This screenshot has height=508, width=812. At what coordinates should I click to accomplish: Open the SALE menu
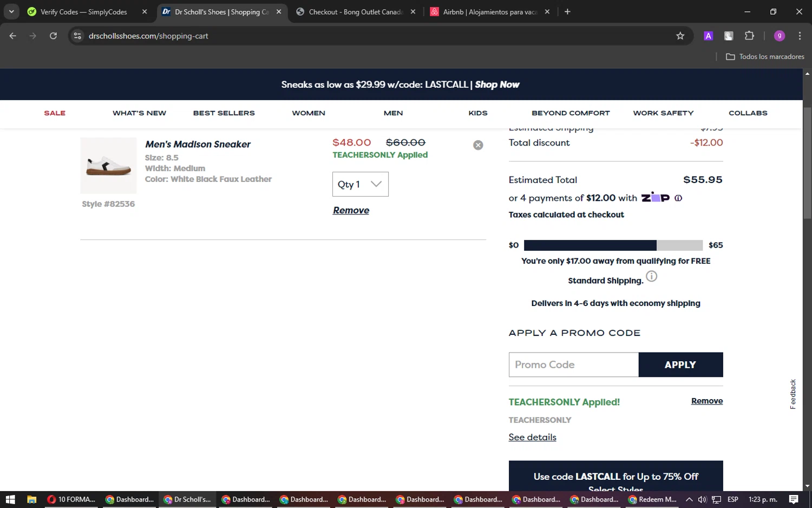[x=55, y=113]
